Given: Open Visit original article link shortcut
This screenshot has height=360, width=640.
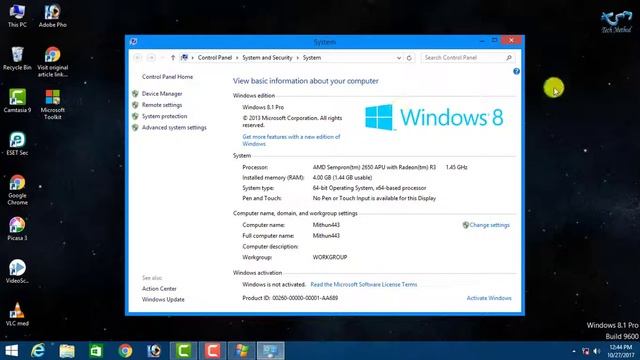Looking at the screenshot, I should [x=53, y=61].
